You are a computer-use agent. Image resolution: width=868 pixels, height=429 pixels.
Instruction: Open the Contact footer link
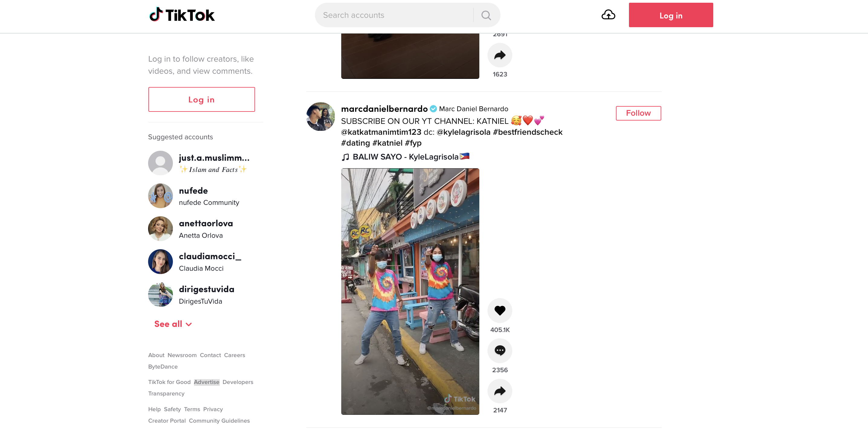(x=210, y=355)
